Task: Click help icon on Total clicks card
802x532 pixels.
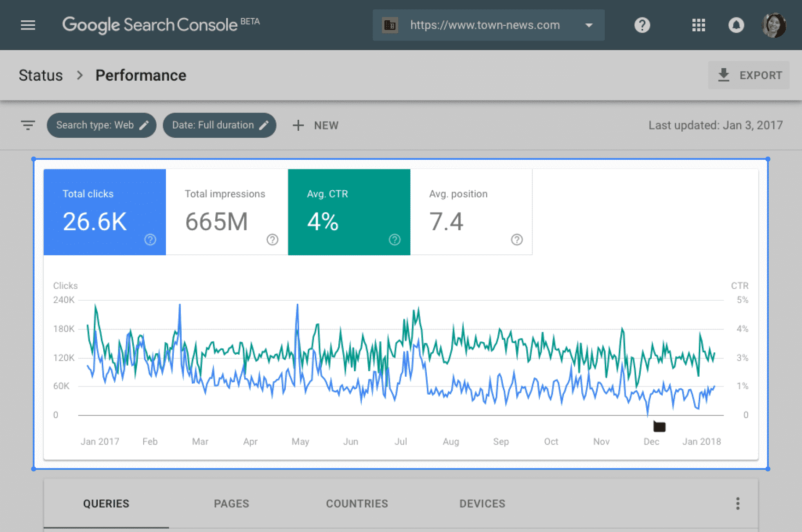Action: [x=150, y=240]
